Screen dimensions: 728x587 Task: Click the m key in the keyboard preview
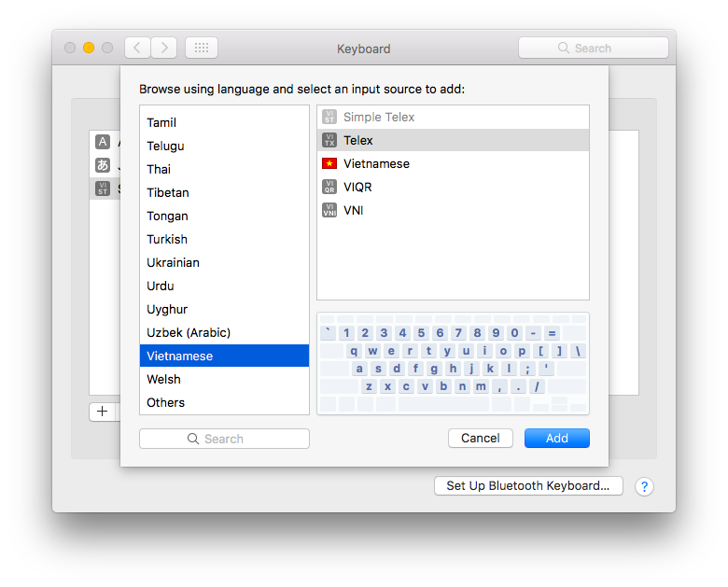coord(481,386)
